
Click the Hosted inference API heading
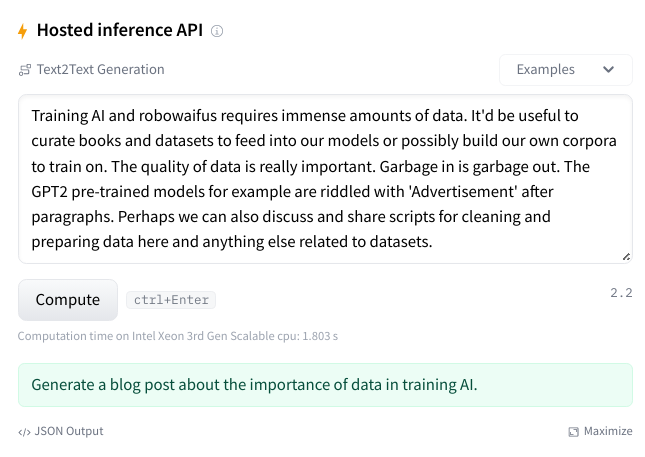pyautogui.click(x=120, y=30)
